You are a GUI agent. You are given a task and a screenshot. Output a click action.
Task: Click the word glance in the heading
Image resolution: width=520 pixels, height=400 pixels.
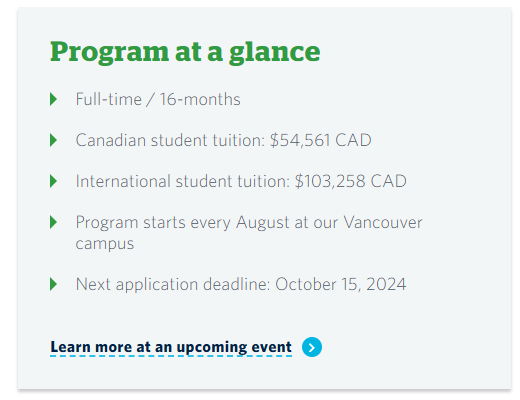275,52
